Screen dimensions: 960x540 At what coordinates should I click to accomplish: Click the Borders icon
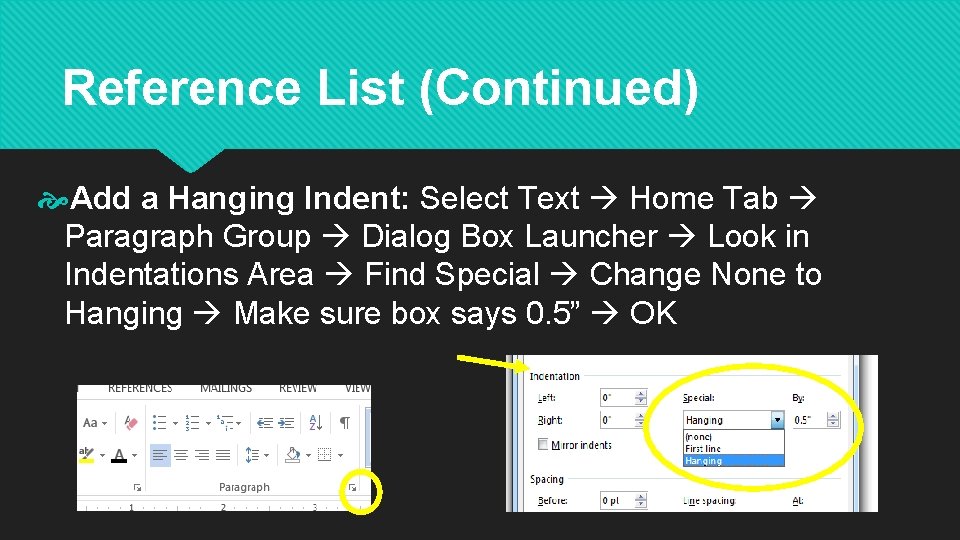tap(324, 455)
